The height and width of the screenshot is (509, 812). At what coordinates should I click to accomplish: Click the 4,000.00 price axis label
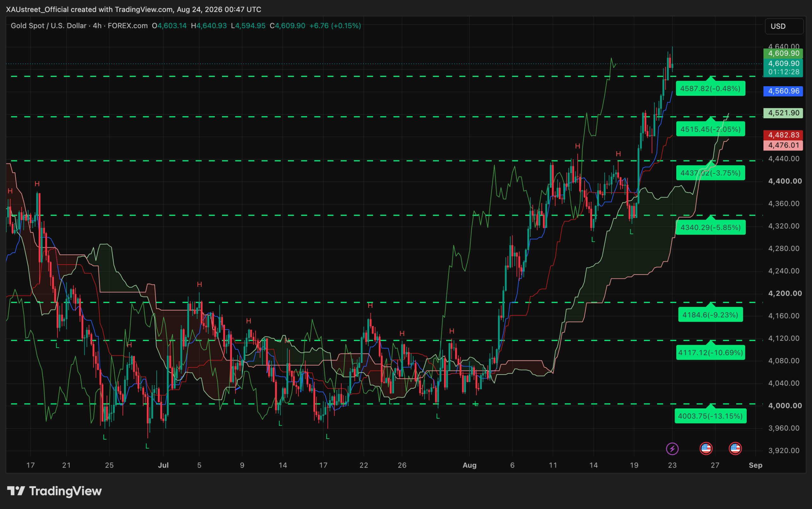(x=785, y=406)
